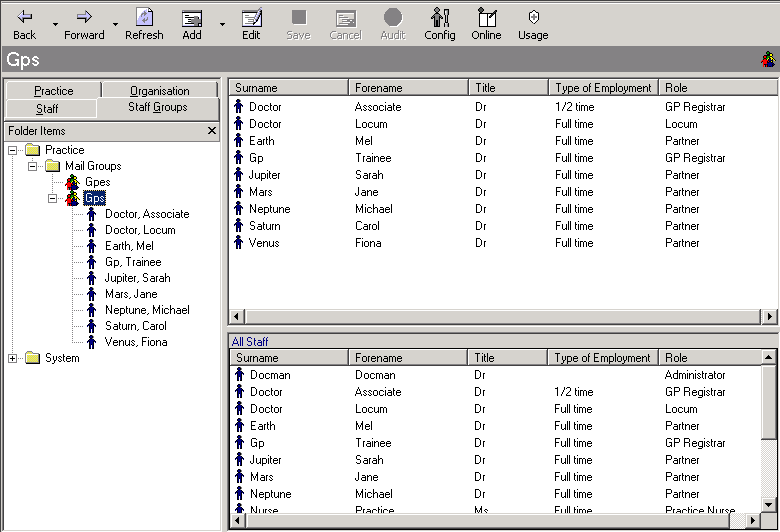Open the dropdown arrow next to Add
Viewport: 780px width, 532px height.
tap(222, 22)
